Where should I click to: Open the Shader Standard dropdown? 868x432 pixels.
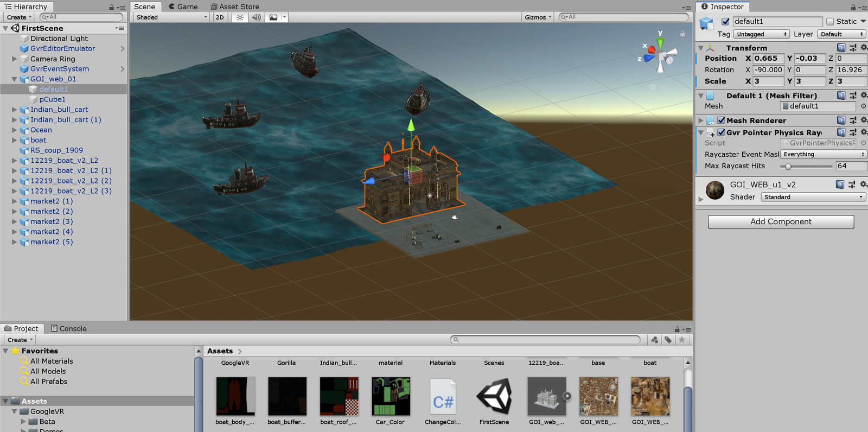(813, 197)
